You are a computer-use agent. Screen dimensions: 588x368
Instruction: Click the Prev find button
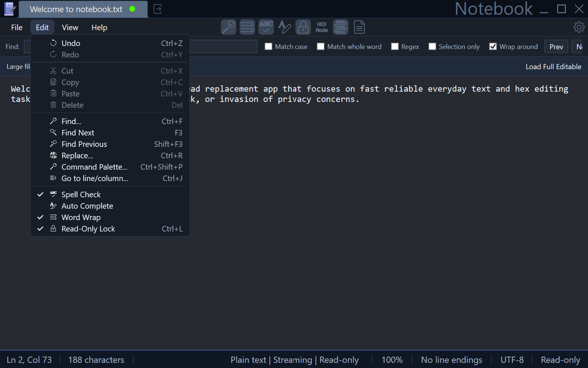click(556, 47)
